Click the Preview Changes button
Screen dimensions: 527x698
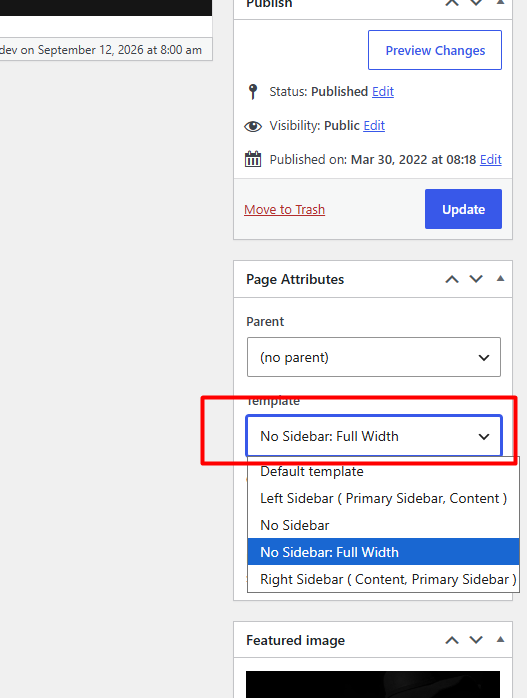click(x=435, y=50)
